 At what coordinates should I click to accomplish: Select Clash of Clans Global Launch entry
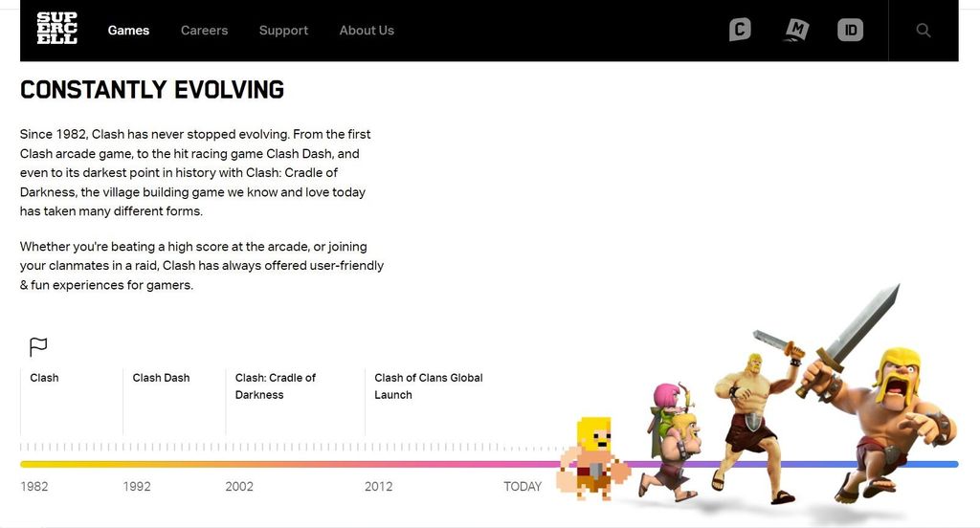(429, 386)
